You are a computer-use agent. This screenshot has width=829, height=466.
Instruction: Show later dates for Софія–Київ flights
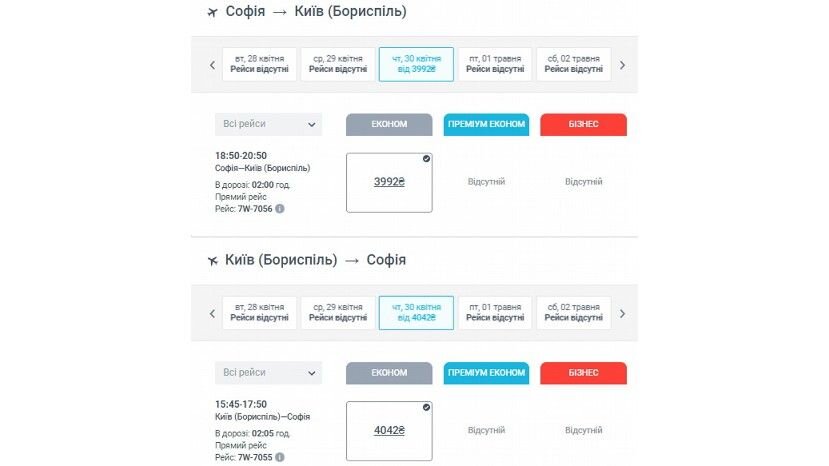[x=622, y=65]
